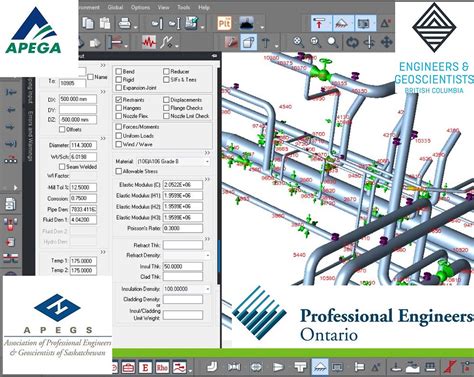Viewport: 474px width, 377px height.
Task: Click the copy icon in top toolbar
Action: 88,23
